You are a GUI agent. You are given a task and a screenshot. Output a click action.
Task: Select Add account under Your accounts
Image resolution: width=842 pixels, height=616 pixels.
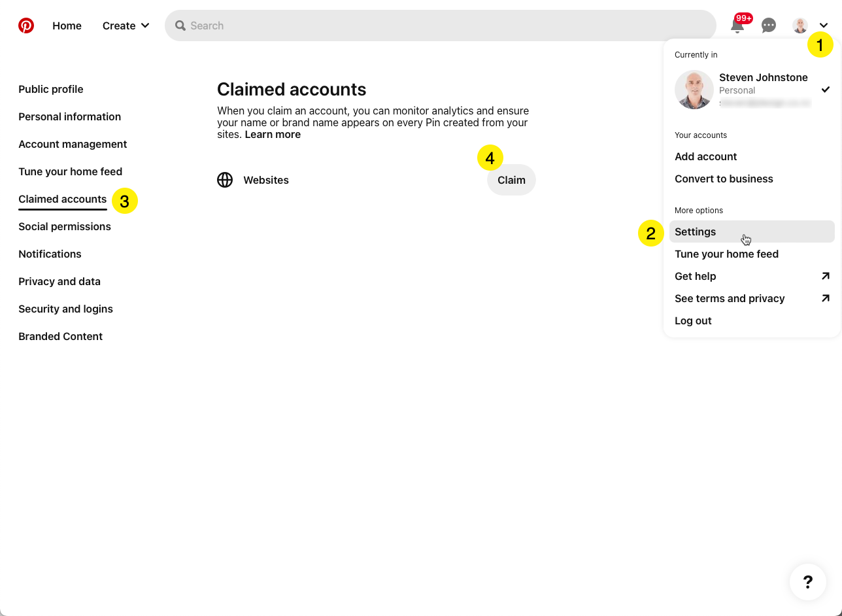click(x=705, y=156)
